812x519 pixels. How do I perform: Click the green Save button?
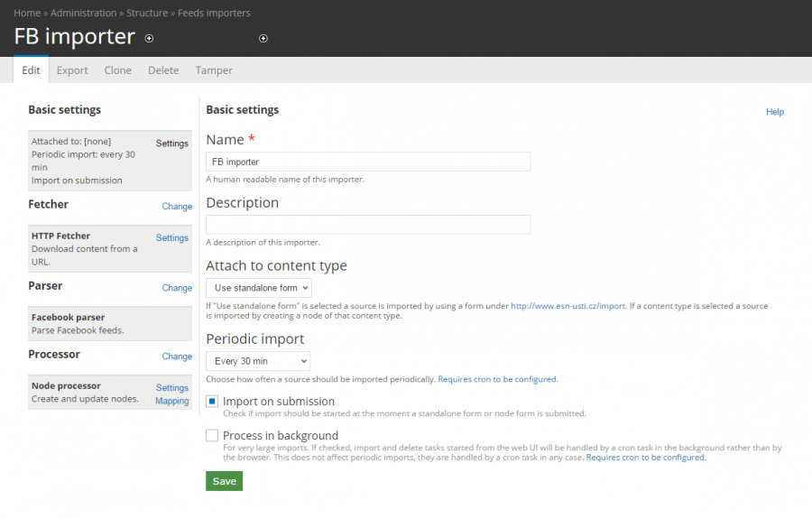[225, 481]
